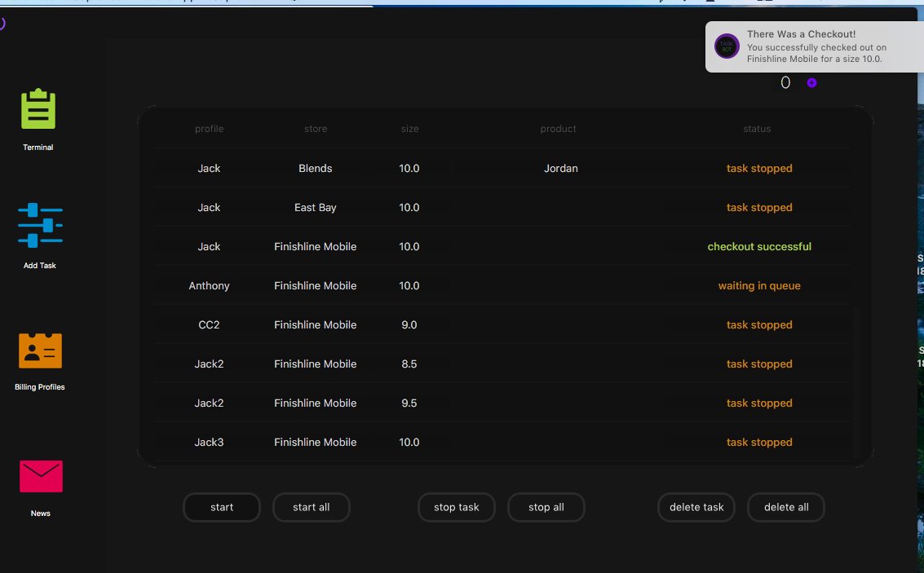Open the Terminal clipboard icon
The width and height of the screenshot is (924, 573).
click(38, 109)
